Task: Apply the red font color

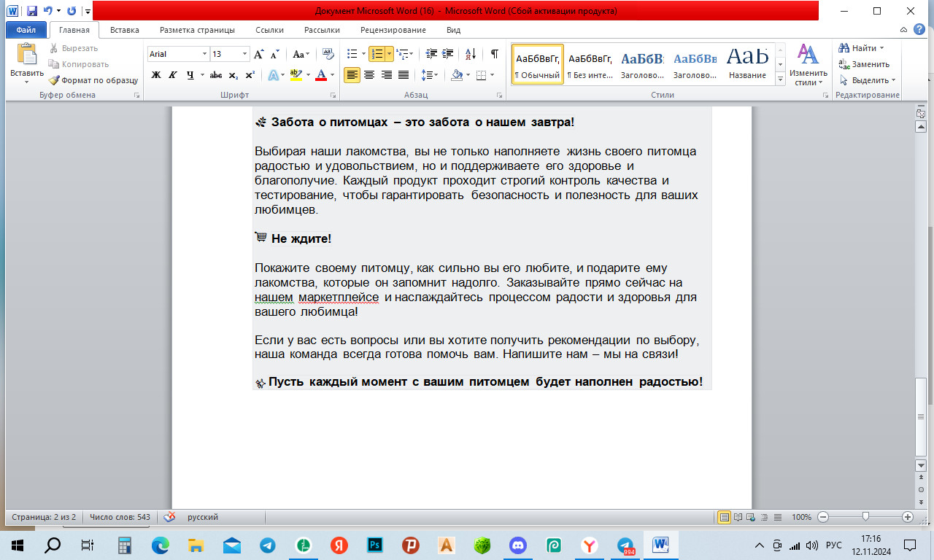Action: click(x=320, y=75)
